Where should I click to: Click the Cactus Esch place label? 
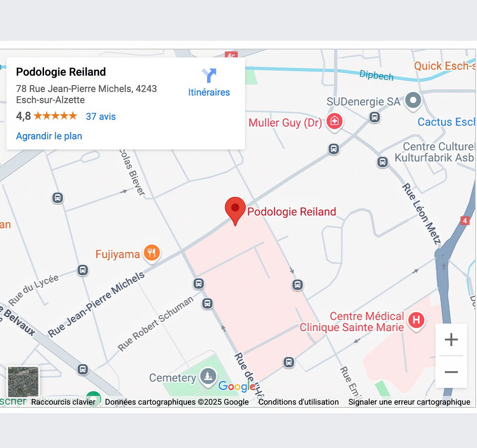[446, 122]
